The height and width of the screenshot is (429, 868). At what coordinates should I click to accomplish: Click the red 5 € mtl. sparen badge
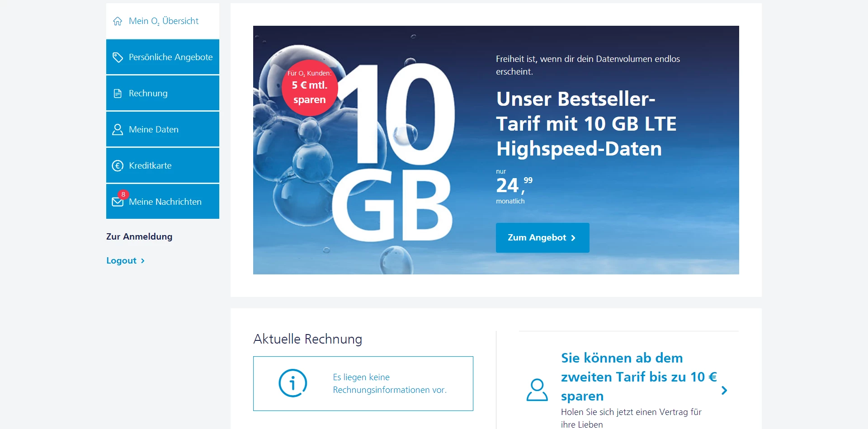(x=310, y=88)
